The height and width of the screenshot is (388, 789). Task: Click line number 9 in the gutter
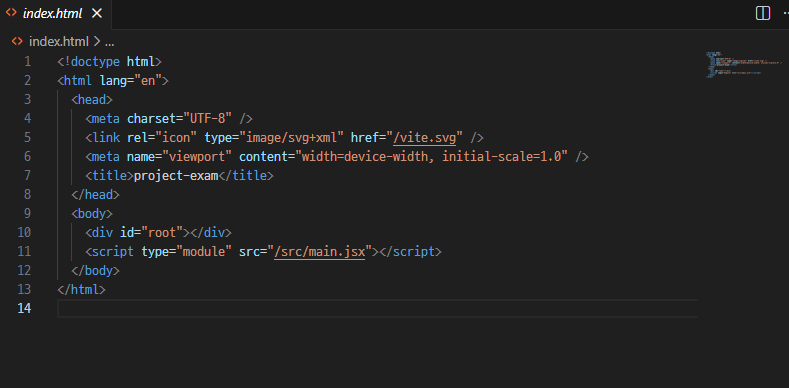coord(28,214)
